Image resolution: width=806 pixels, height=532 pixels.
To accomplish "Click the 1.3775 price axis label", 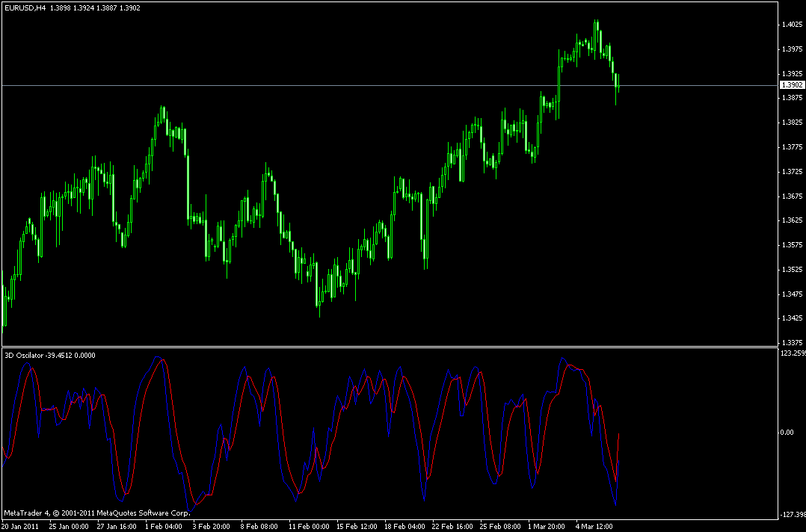I will coord(792,147).
